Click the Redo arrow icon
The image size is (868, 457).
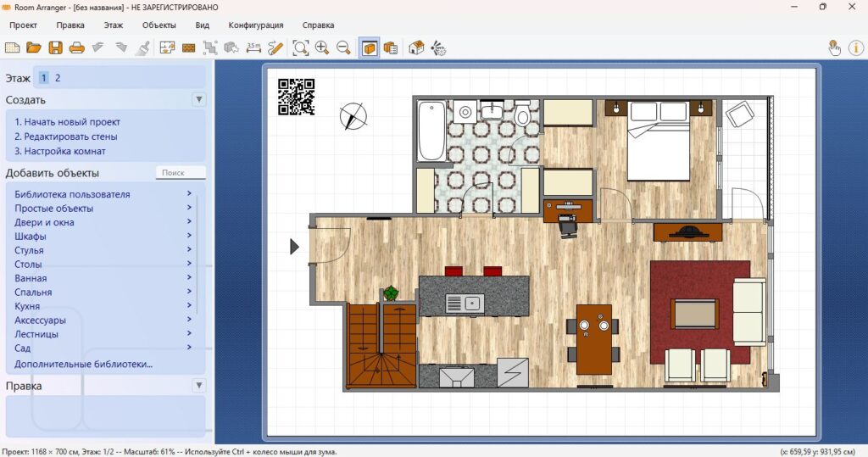click(120, 48)
